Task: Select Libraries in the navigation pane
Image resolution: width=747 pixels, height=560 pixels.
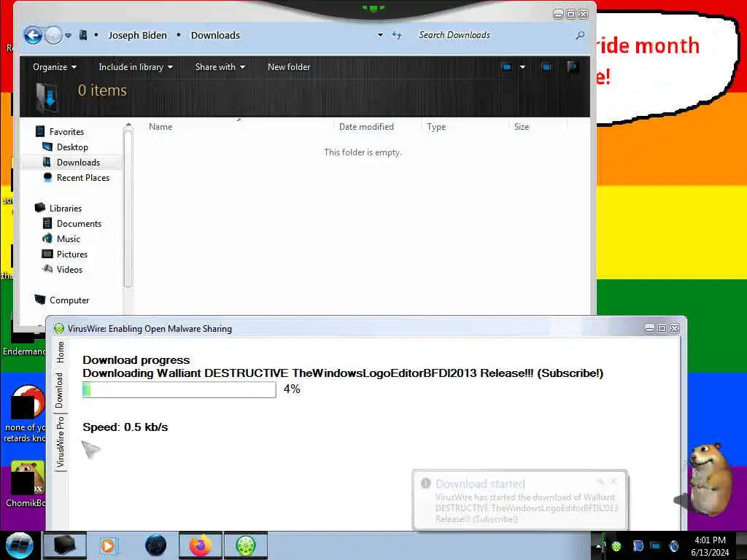Action: coord(65,208)
